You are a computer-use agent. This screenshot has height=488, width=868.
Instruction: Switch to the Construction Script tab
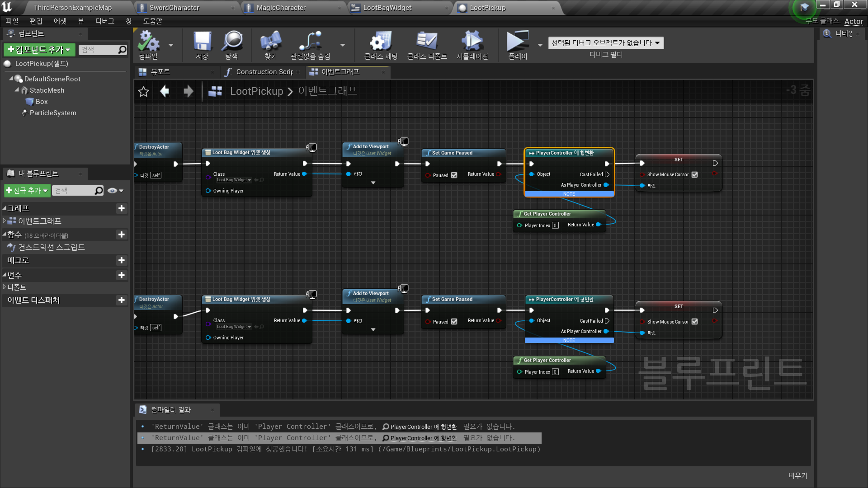(264, 72)
